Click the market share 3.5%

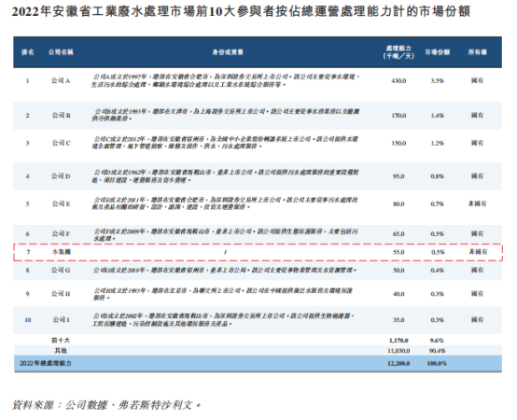[x=437, y=81]
